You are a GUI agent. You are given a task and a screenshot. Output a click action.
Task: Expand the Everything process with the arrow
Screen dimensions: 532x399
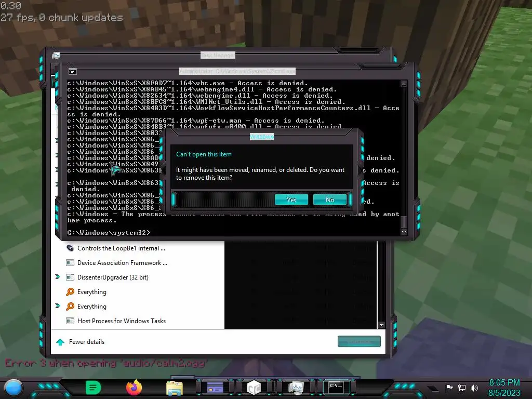[x=58, y=306]
